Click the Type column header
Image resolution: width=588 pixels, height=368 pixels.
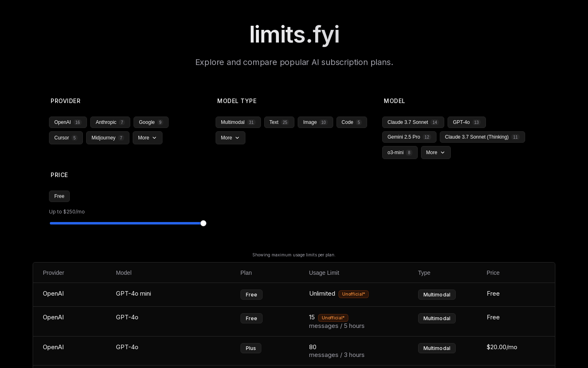point(424,273)
